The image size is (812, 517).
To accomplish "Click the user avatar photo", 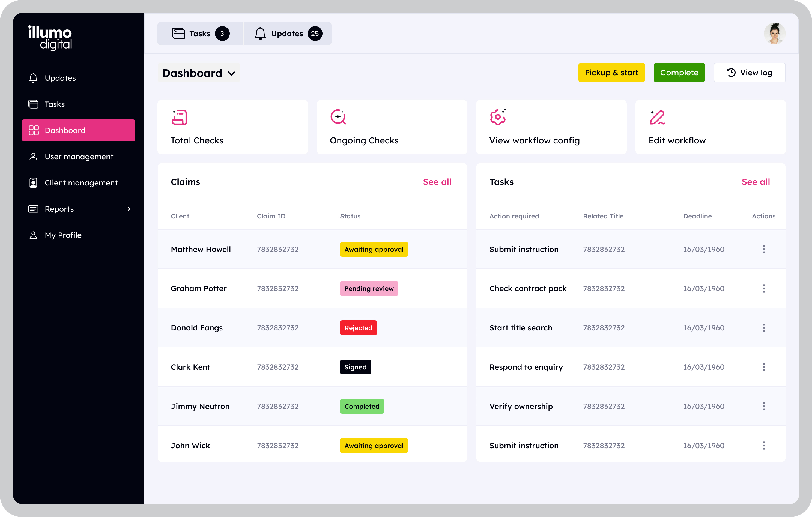I will 775,34.
